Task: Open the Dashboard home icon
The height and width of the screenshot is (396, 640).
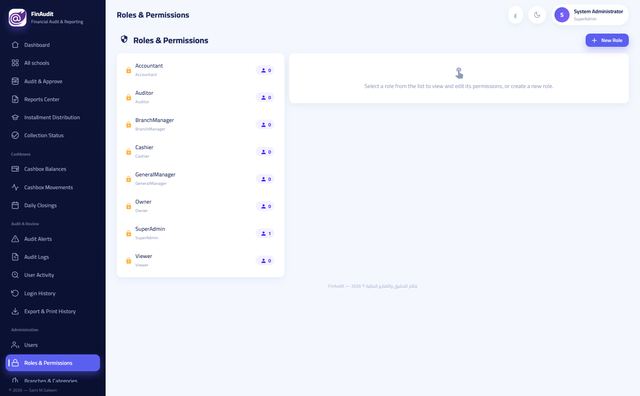Action: pyautogui.click(x=15, y=45)
